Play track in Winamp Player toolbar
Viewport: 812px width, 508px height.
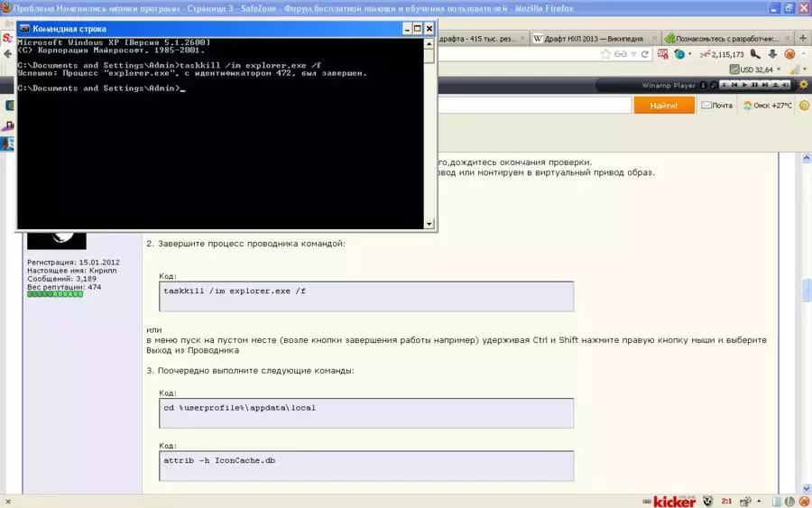click(x=744, y=85)
